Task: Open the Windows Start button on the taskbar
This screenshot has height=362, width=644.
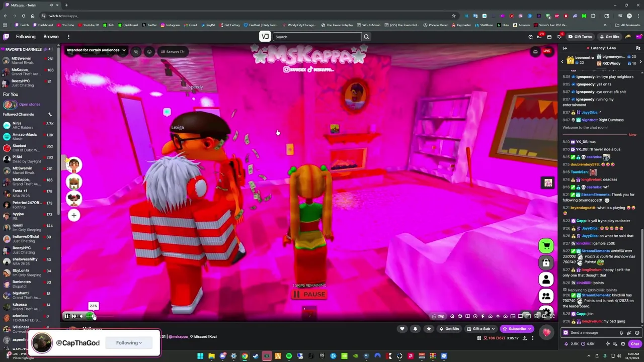Action: (200, 356)
